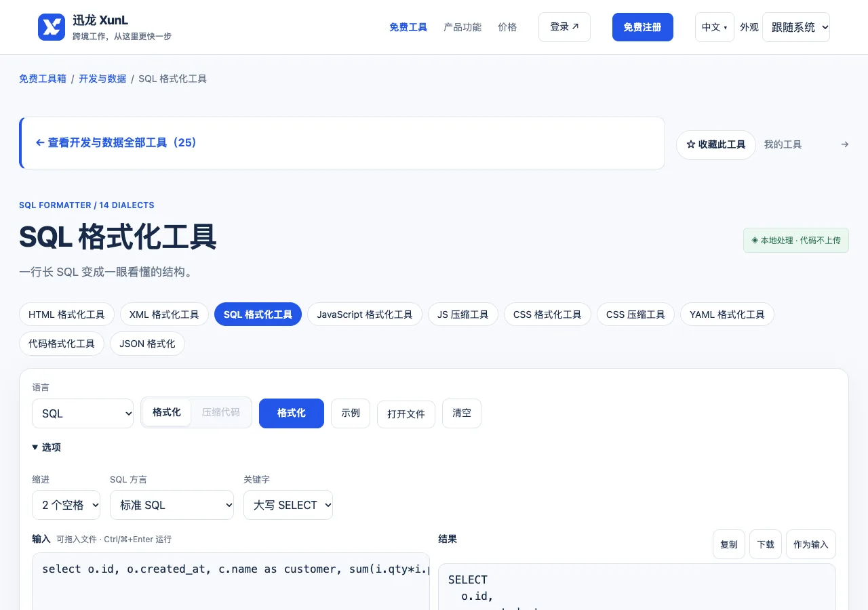
Task: Open the 外观 跟随系统 dropdown
Action: pos(796,27)
